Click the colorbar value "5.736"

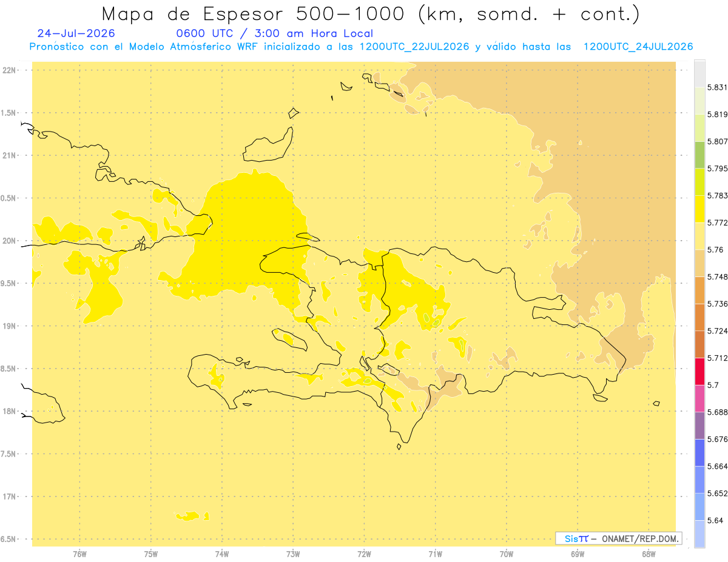[718, 304]
